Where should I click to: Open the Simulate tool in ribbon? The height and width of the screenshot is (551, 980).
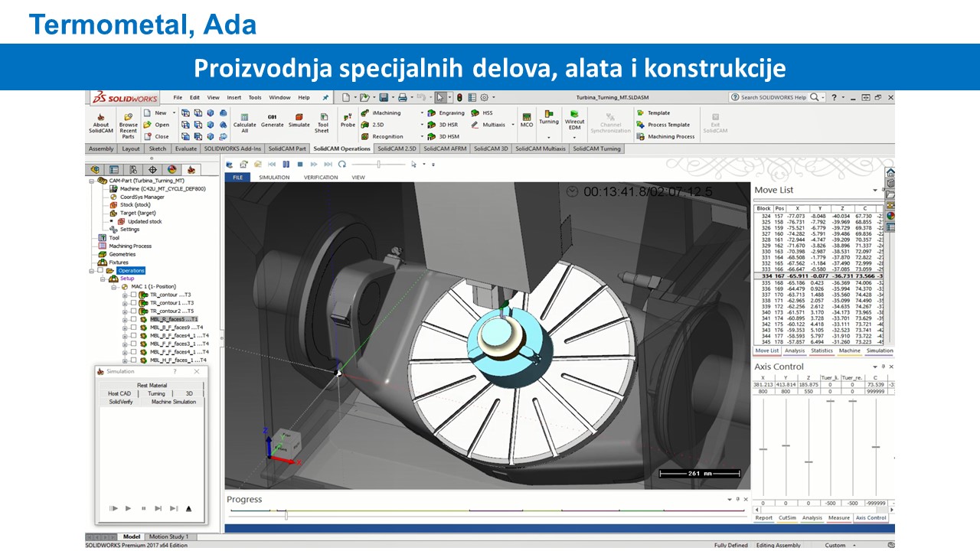coord(299,121)
